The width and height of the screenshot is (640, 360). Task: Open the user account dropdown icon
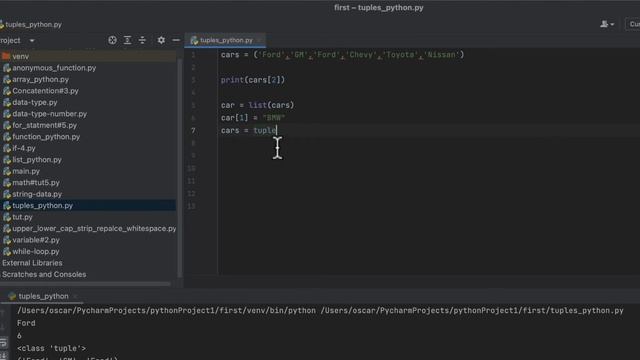pyautogui.click(x=607, y=24)
